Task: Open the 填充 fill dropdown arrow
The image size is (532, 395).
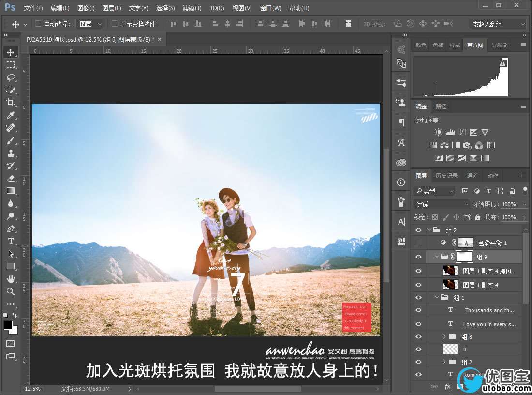Action: (524, 217)
